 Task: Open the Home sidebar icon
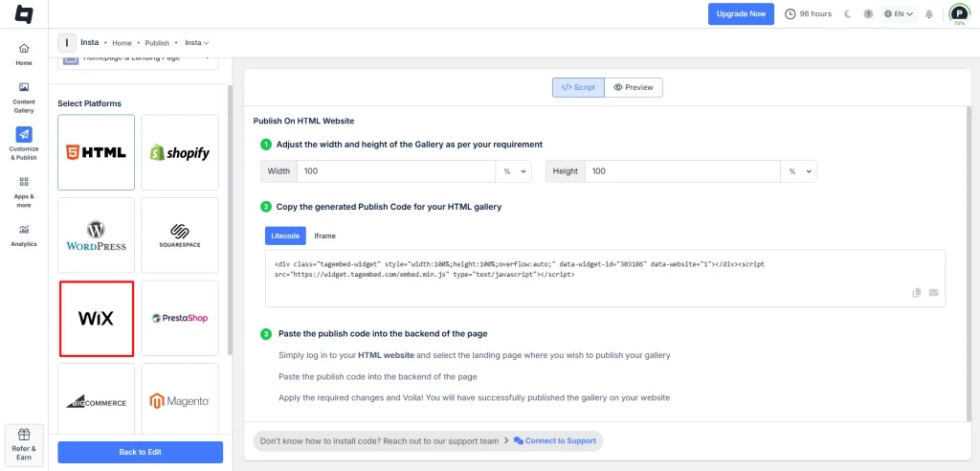click(24, 48)
